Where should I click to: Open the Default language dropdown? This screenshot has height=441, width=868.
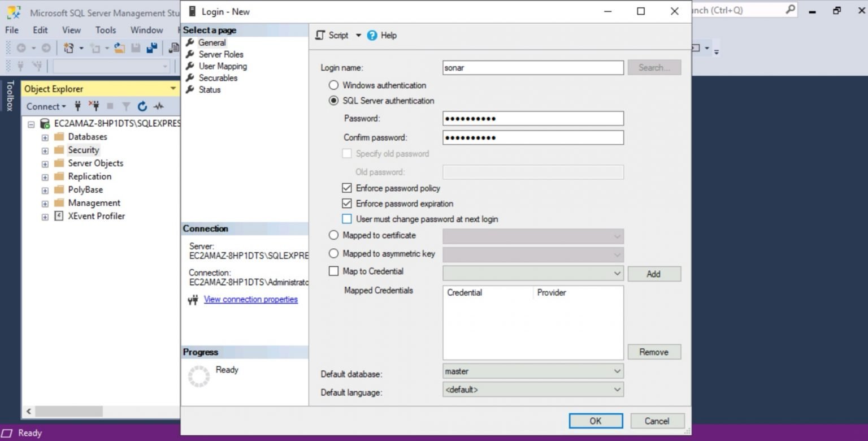pos(615,390)
